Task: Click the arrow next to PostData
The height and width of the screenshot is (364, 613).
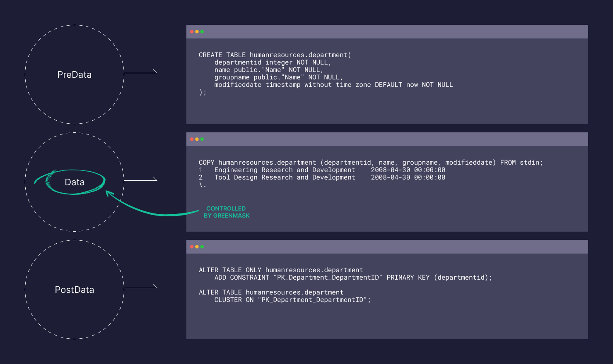Action: [x=140, y=288]
